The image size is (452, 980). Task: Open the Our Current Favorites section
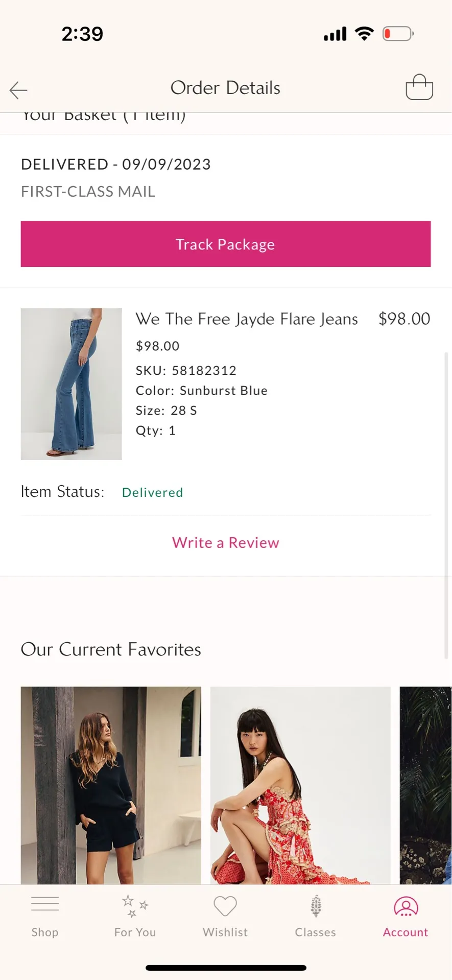(x=110, y=649)
